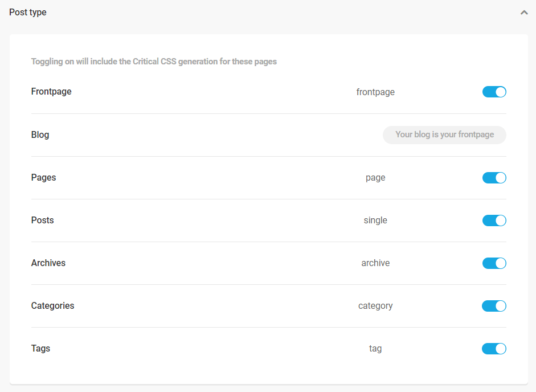
Task: Click the 'tag' template label
Action: 375,348
